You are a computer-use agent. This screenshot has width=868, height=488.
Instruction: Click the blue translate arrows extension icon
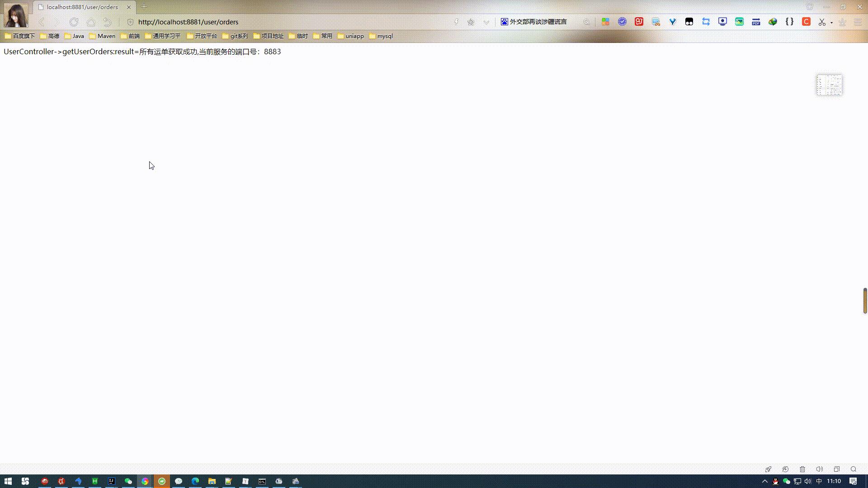(706, 21)
